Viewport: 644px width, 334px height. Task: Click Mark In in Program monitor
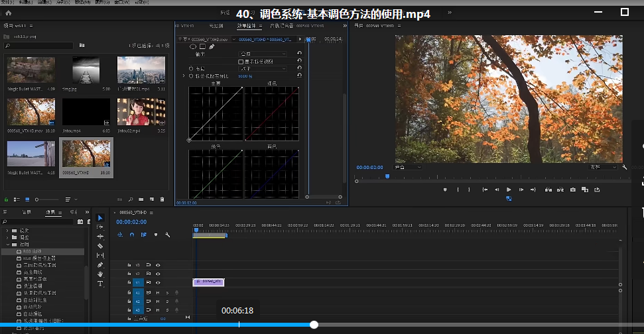pyautogui.click(x=458, y=190)
